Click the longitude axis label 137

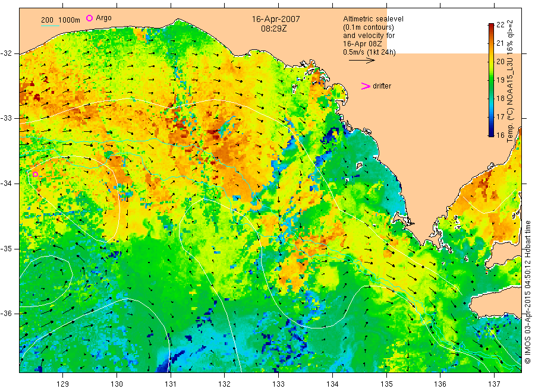click(x=494, y=384)
